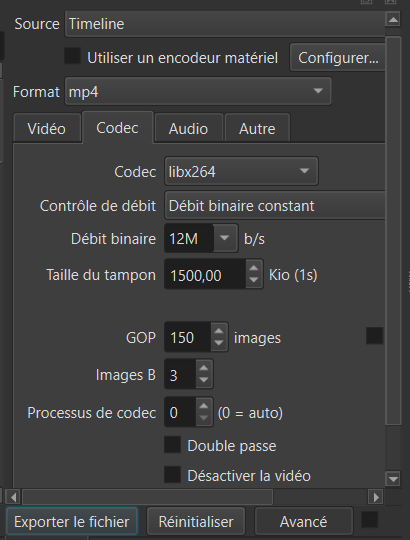Click the scroll-right arrow of horizontal scrollbar
Viewport: 410px width, 540px height.
pyautogui.click(x=376, y=497)
